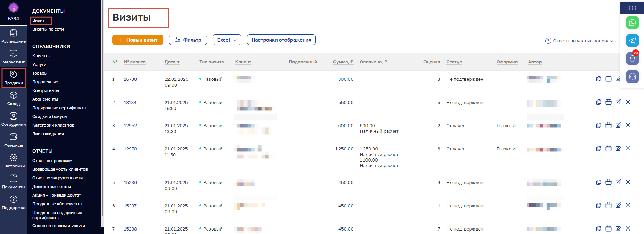
Task: Open Акция «Приведи друга» report
Action: click(57, 195)
